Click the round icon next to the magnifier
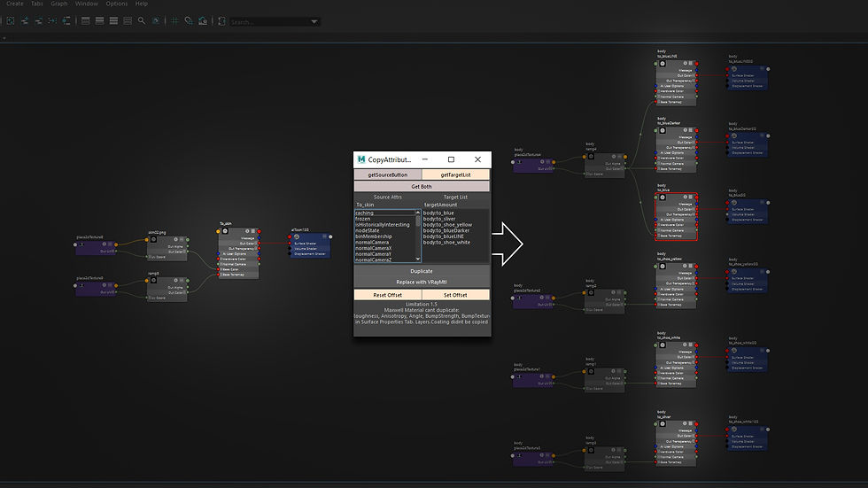Screen dimensions: 868x488 [x=156, y=21]
